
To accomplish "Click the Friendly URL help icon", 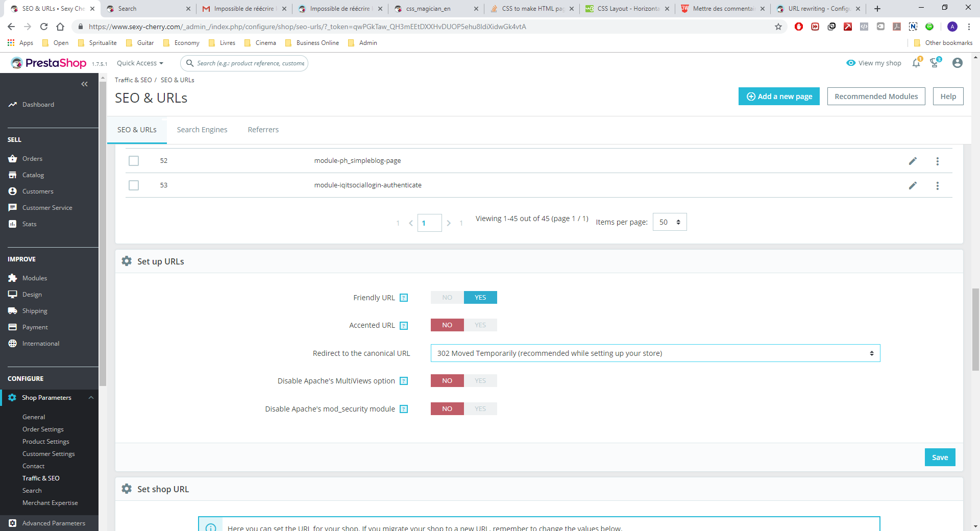I will click(x=404, y=298).
